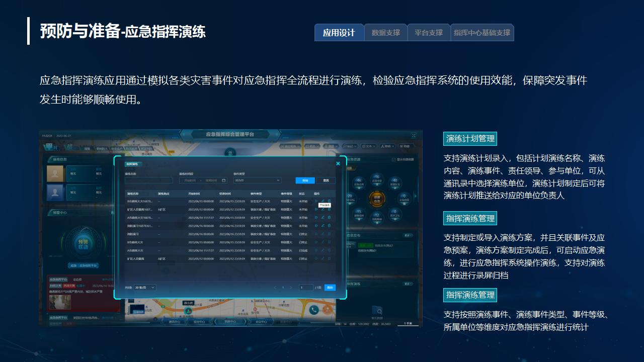Image resolution: width=644 pixels, height=362 pixels.
Task: Delete the 矿区人员撤离1687 row via its trash icon
Action: point(329,209)
